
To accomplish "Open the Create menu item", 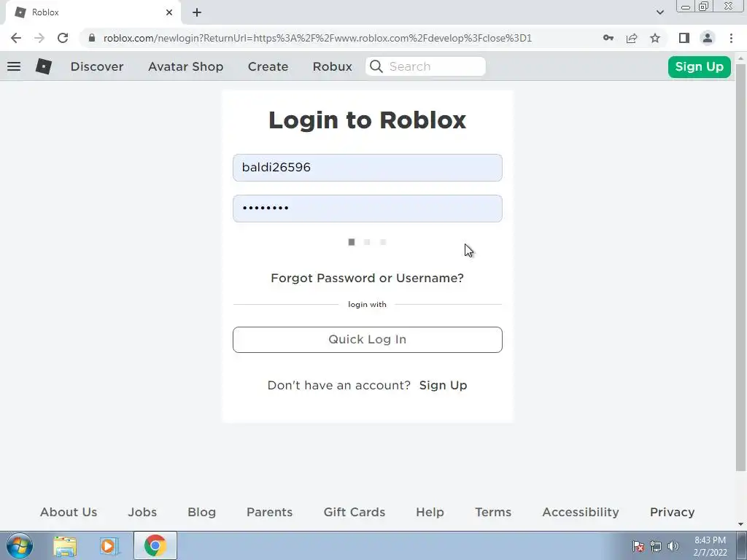I will (268, 66).
